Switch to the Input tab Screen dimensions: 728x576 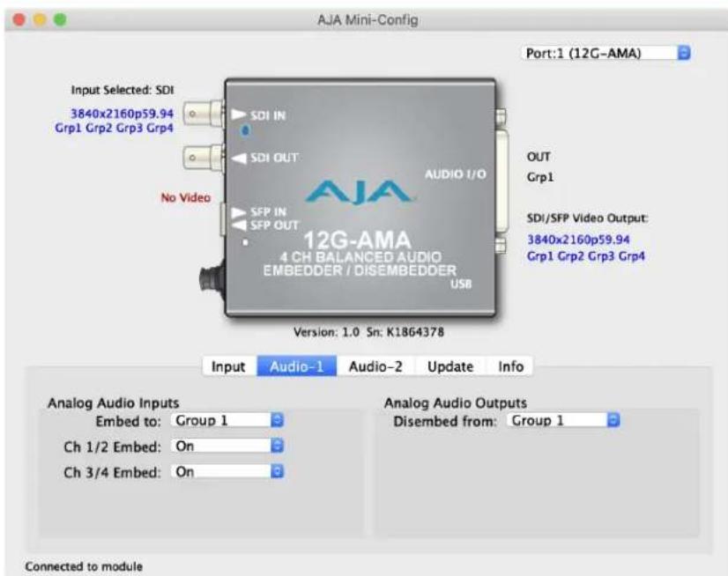click(228, 366)
